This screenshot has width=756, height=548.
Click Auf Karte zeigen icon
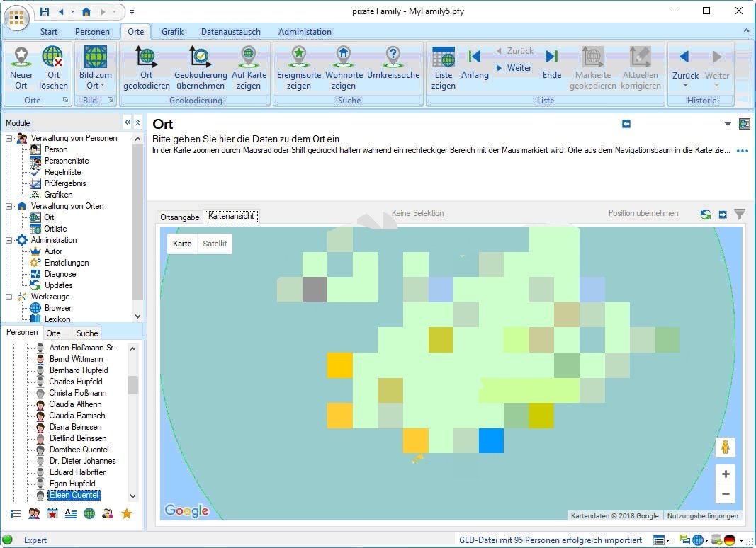[x=249, y=67]
